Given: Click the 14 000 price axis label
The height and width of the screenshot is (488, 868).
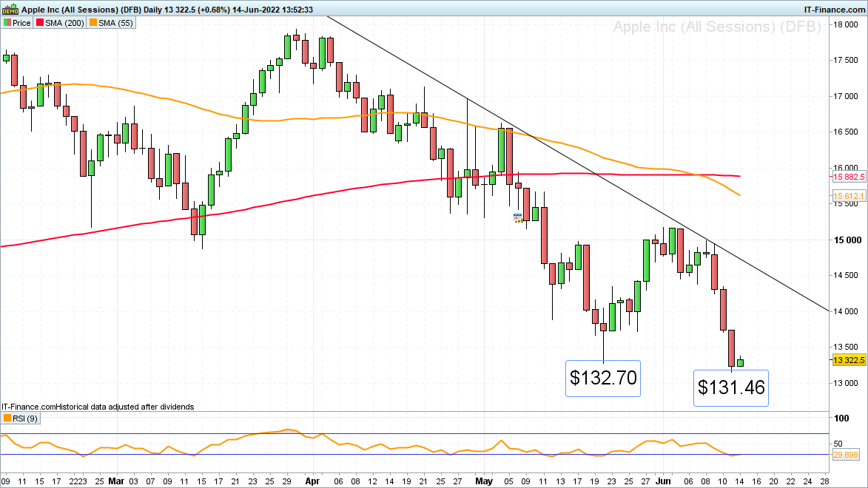Looking at the screenshot, I should [x=846, y=311].
